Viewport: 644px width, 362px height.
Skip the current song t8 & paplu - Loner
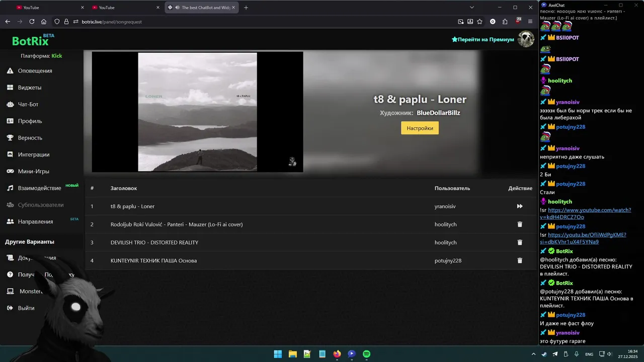pyautogui.click(x=520, y=206)
